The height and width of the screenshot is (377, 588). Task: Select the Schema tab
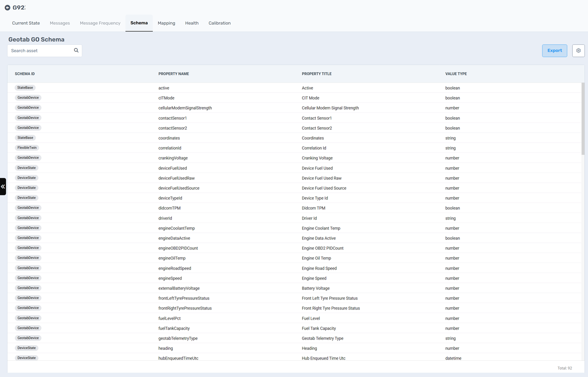coord(139,23)
